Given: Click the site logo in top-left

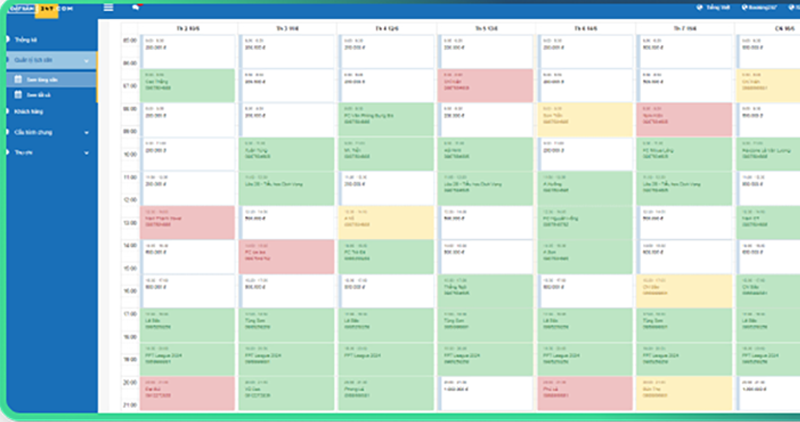Looking at the screenshot, I should tap(30, 7).
